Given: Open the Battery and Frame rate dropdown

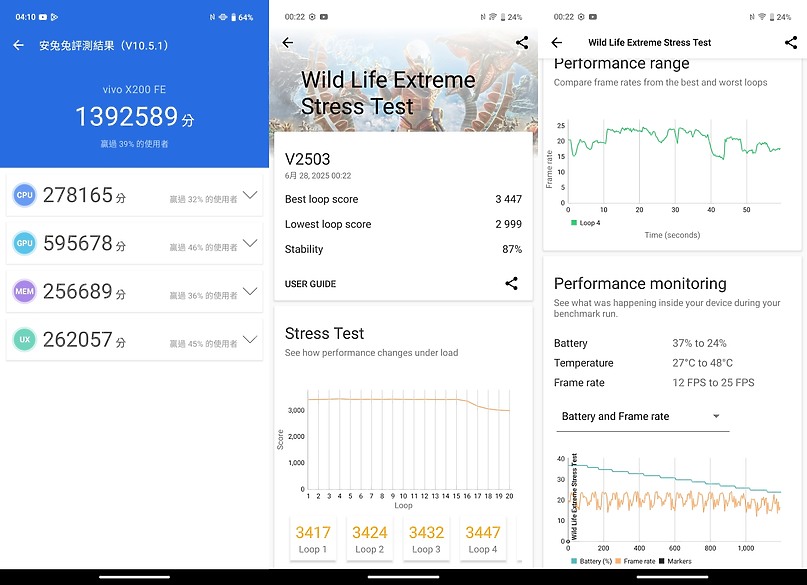Looking at the screenshot, I should point(643,417).
